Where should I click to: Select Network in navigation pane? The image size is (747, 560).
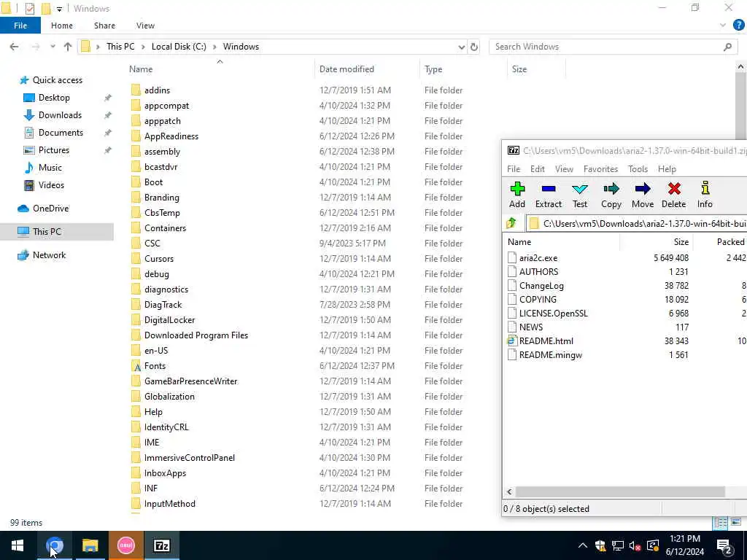point(49,255)
